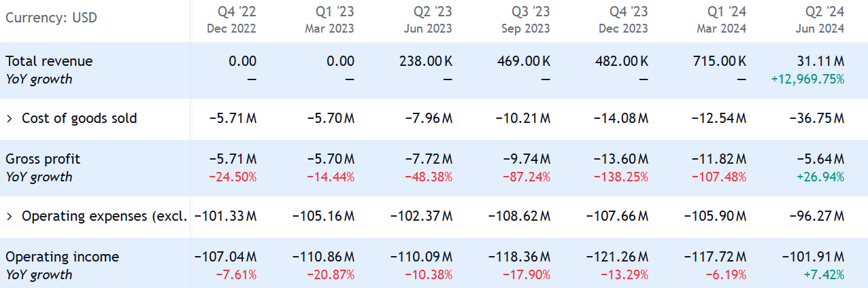Click Q2 '24 total revenue 31.11 M
The height and width of the screenshot is (288, 868).
816,61
